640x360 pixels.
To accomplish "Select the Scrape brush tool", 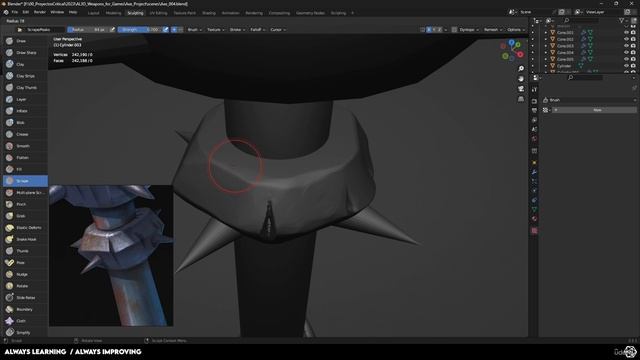I will click(x=25, y=181).
